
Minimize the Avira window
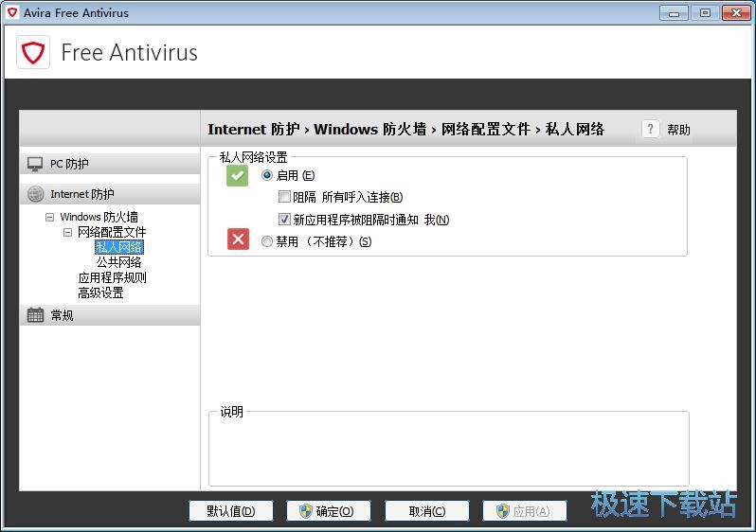click(x=674, y=13)
